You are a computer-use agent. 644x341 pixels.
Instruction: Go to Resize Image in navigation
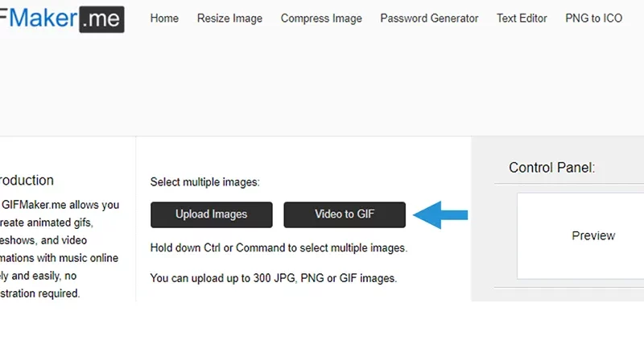pos(229,19)
